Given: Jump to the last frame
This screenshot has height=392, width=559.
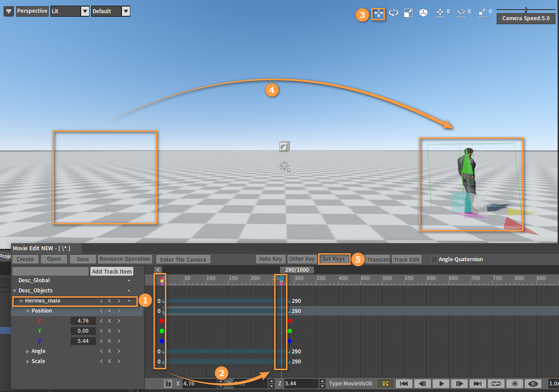Looking at the screenshot, I should coord(477,384).
